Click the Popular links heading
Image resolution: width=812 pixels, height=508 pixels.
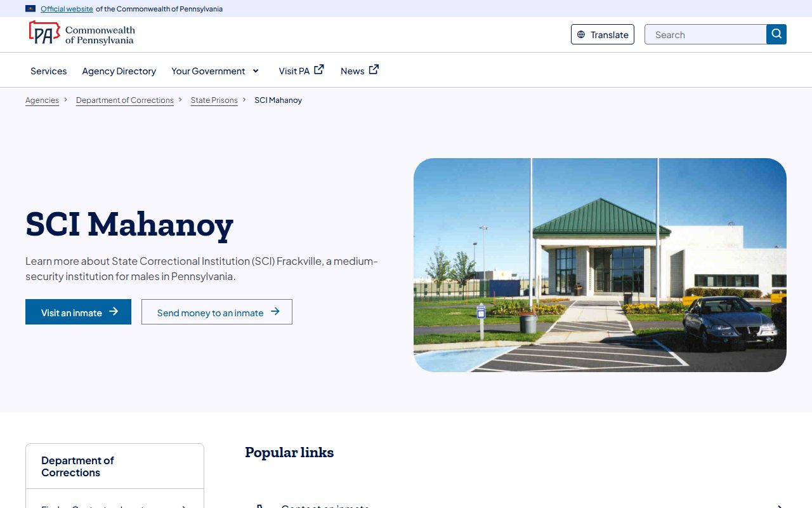289,452
